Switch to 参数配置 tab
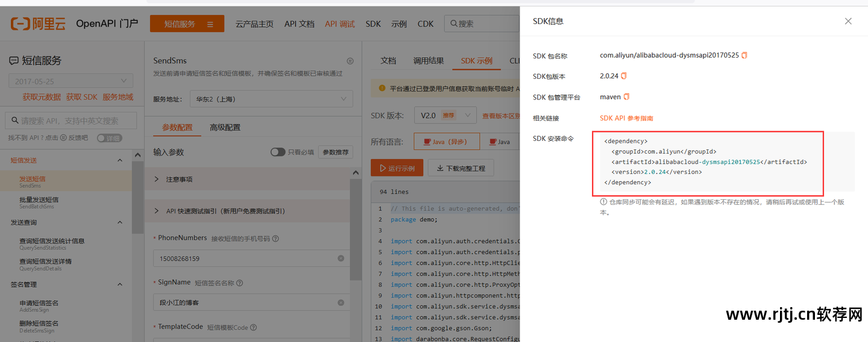Image resolution: width=868 pixels, height=342 pixels. tap(177, 128)
